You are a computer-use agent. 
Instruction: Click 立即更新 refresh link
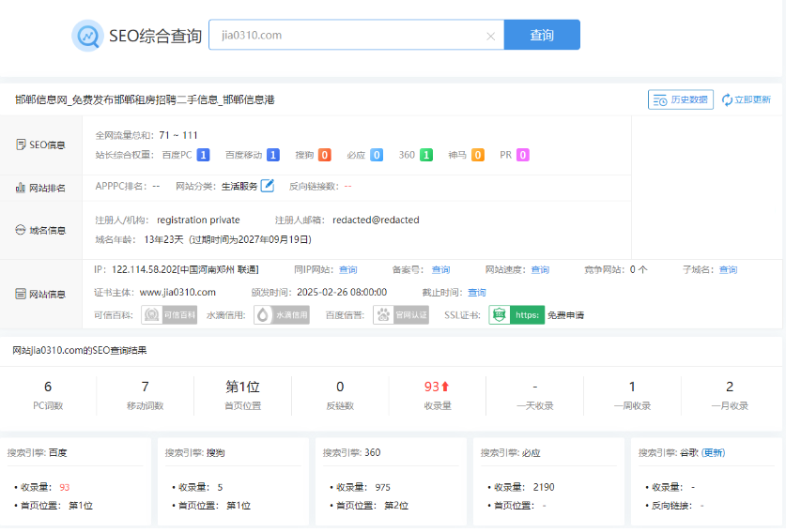tap(746, 99)
